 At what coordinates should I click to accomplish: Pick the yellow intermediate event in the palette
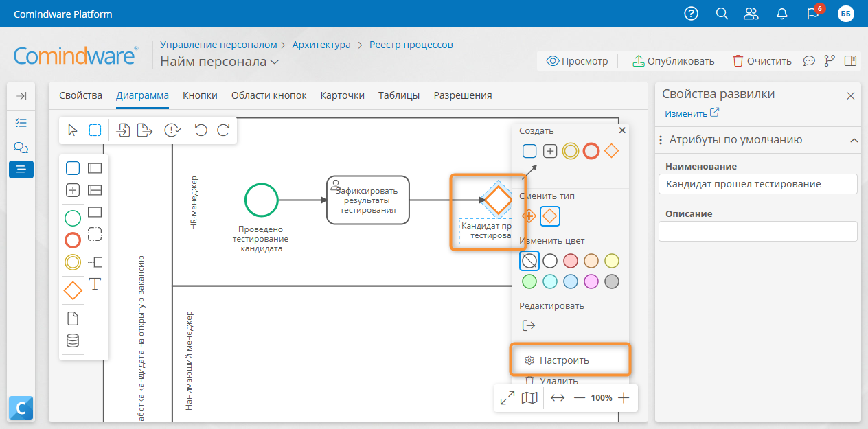point(73,262)
